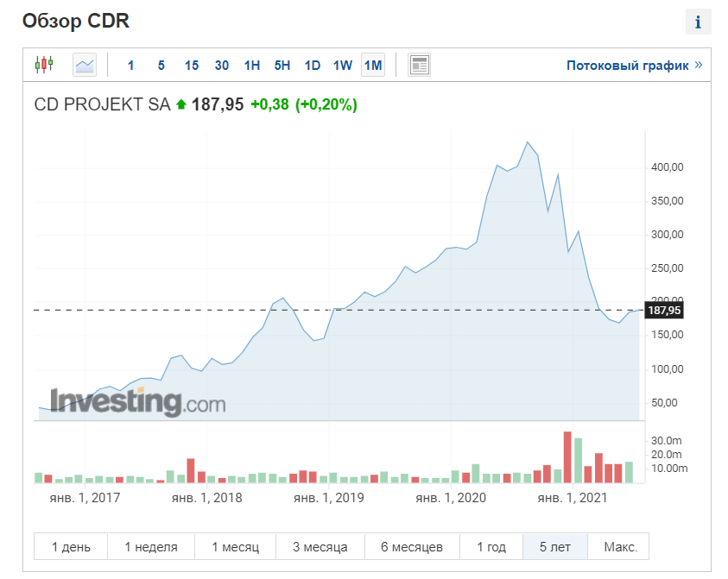This screenshot has width=728, height=579.
Task: Switch interval to 1D daily
Action: coord(312,66)
